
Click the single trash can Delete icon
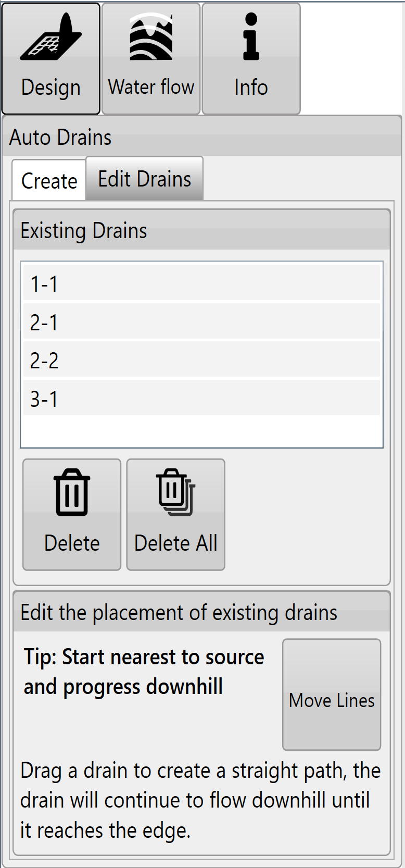pyautogui.click(x=72, y=492)
